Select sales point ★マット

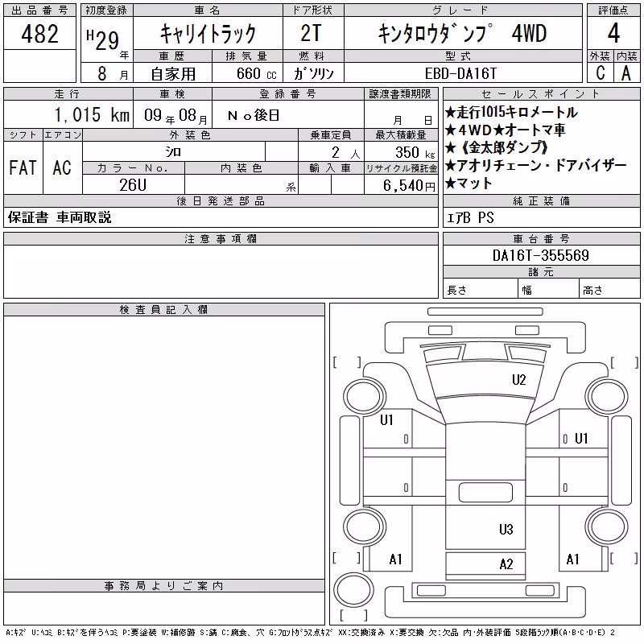469,184
